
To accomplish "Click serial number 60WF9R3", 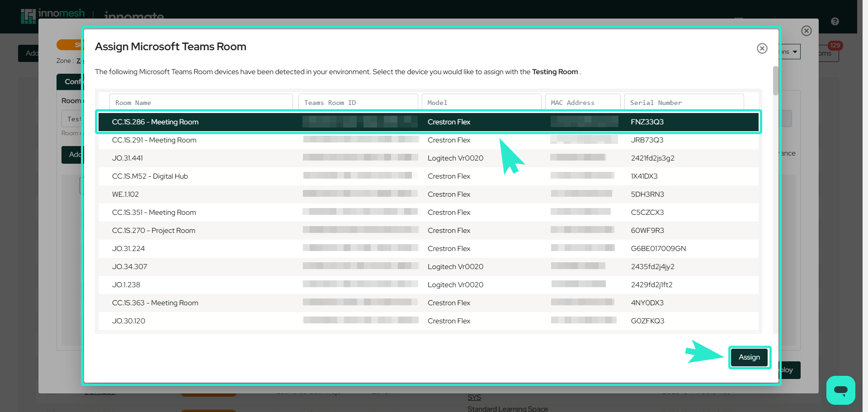I will click(647, 231).
